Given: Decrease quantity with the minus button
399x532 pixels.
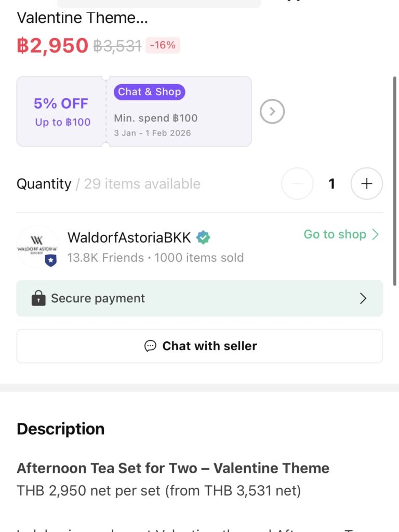Looking at the screenshot, I should [x=297, y=184].
